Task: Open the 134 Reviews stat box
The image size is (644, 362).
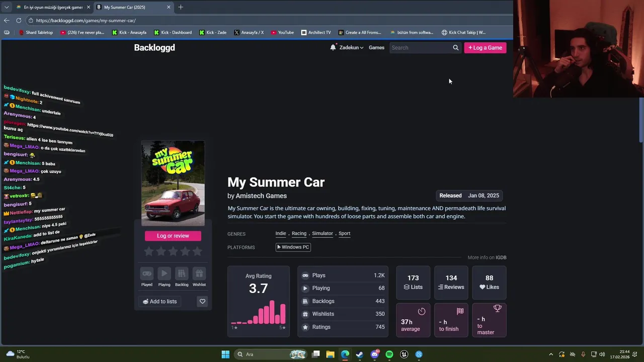Action: click(x=451, y=283)
